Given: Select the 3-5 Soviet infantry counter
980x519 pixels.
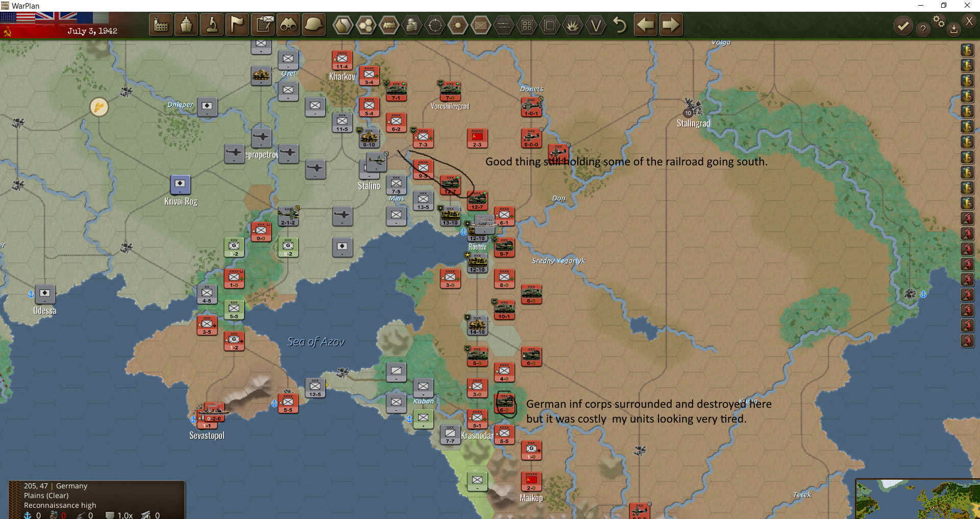Looking at the screenshot, I should 207,325.
